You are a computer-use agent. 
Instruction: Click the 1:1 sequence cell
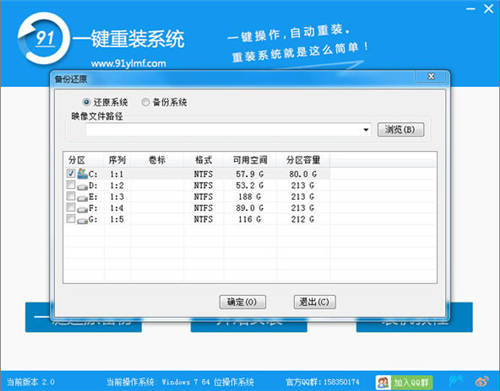pyautogui.click(x=117, y=174)
